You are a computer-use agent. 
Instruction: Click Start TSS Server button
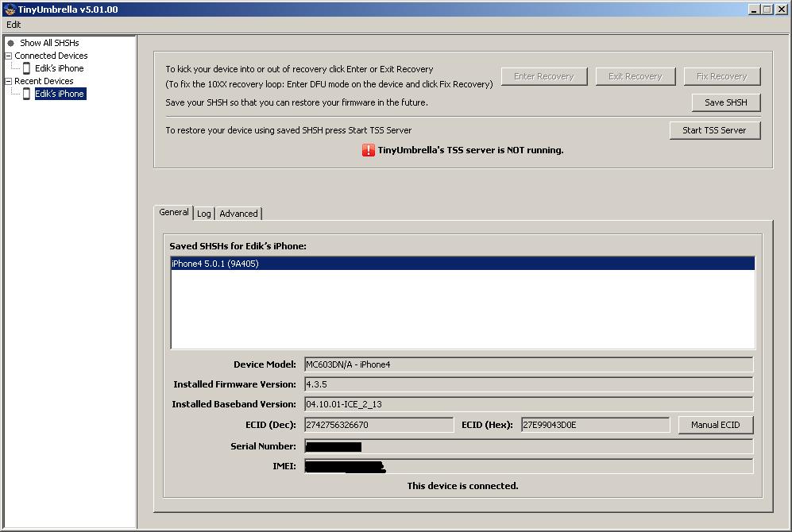(714, 130)
